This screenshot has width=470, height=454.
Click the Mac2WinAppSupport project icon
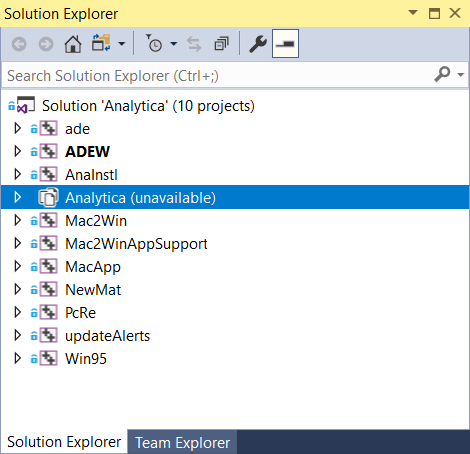pyautogui.click(x=49, y=243)
